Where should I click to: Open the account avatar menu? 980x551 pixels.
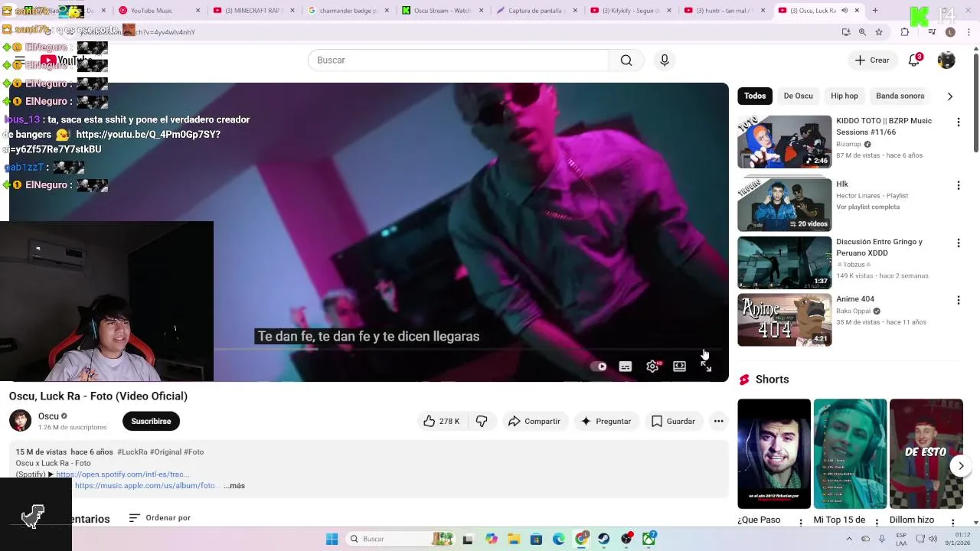pos(946,60)
